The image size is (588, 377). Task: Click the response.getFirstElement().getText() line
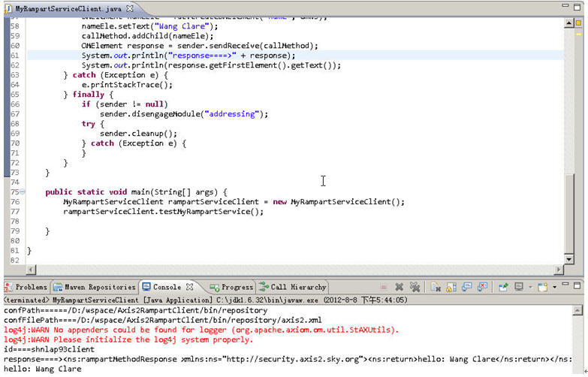(x=211, y=65)
